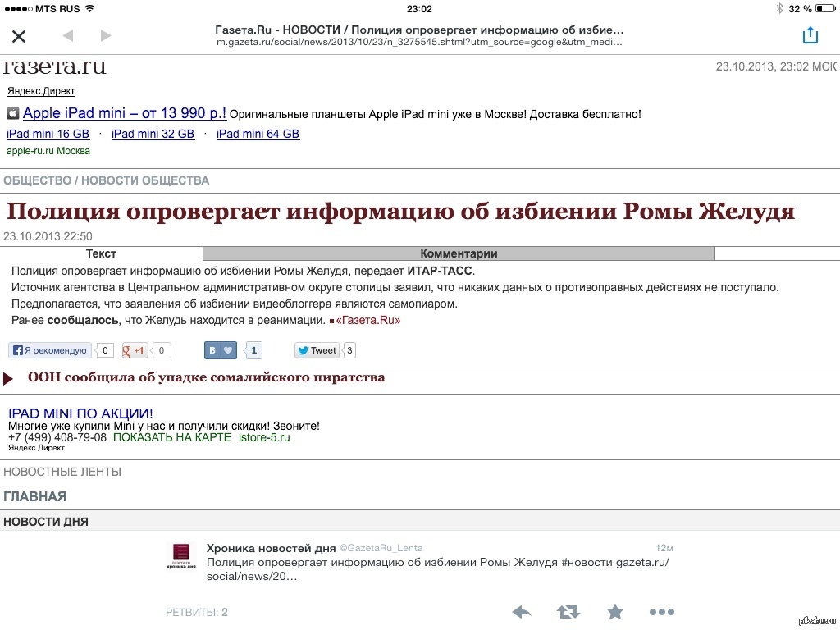Open the Apple iPad mini ad link
This screenshot has width=840, height=630.
124,114
